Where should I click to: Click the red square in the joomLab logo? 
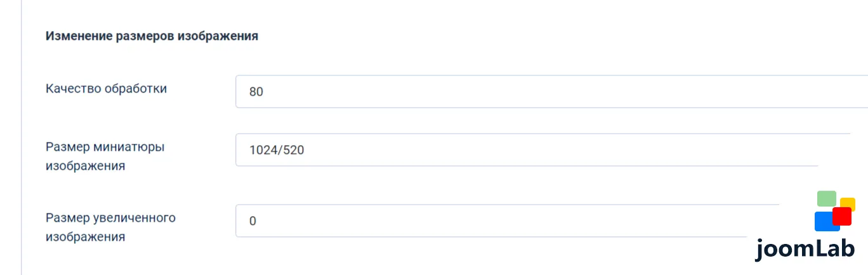pos(842,216)
